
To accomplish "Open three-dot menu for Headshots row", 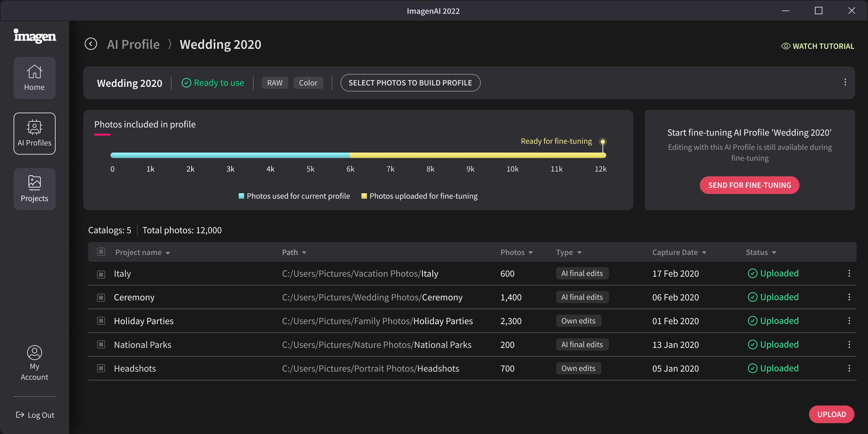I will (x=849, y=368).
